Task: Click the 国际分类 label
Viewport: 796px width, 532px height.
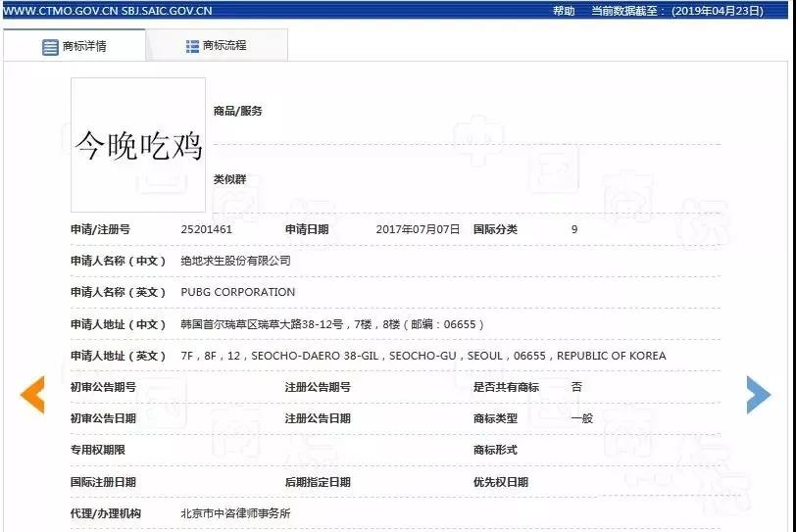Action: click(495, 229)
